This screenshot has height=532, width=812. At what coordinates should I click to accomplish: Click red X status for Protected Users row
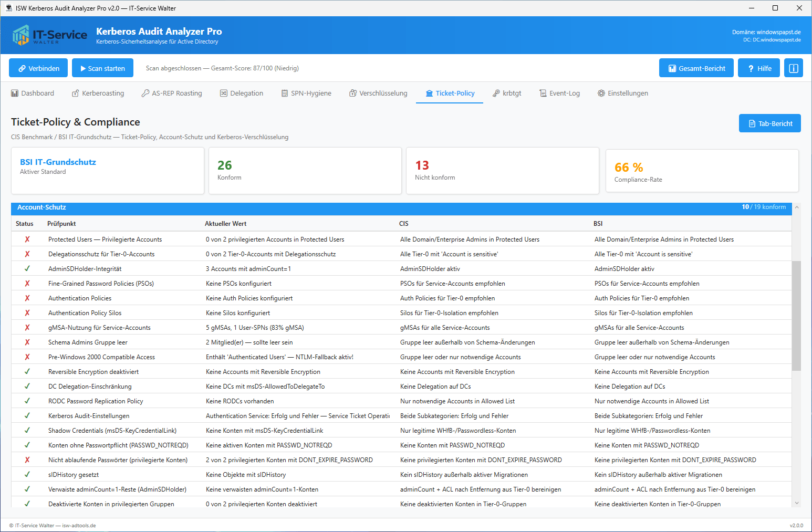tap(27, 239)
